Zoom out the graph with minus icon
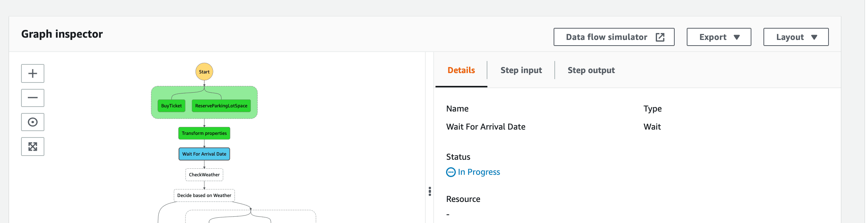The height and width of the screenshot is (223, 868). pyautogui.click(x=33, y=98)
